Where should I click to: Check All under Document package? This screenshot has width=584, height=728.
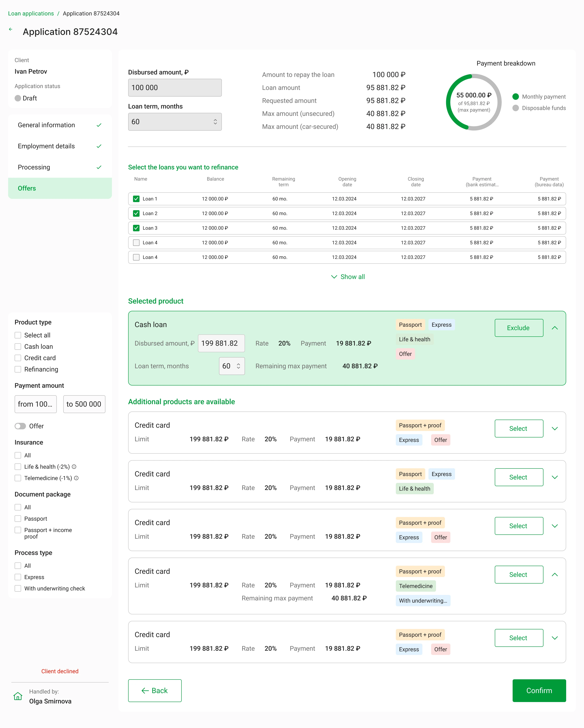click(x=18, y=507)
